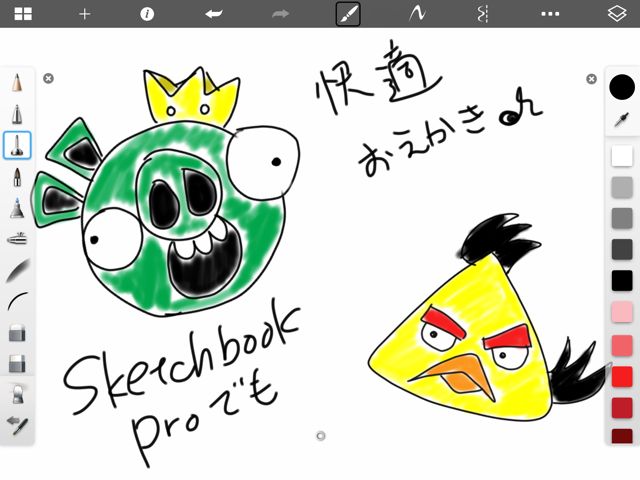640x480 pixels.
Task: Close the brush palette
Action: click(48, 78)
